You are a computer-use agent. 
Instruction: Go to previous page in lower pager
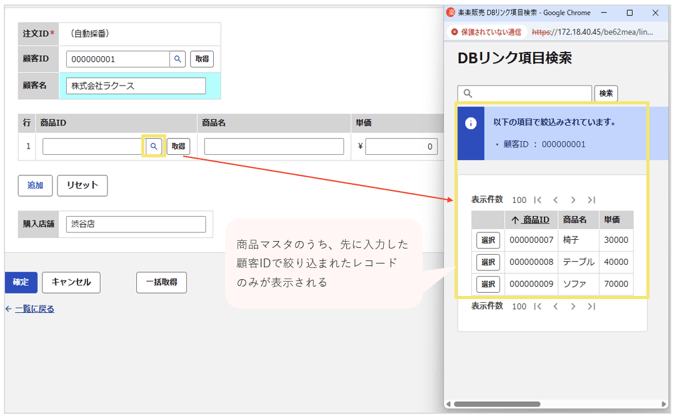pyautogui.click(x=556, y=307)
